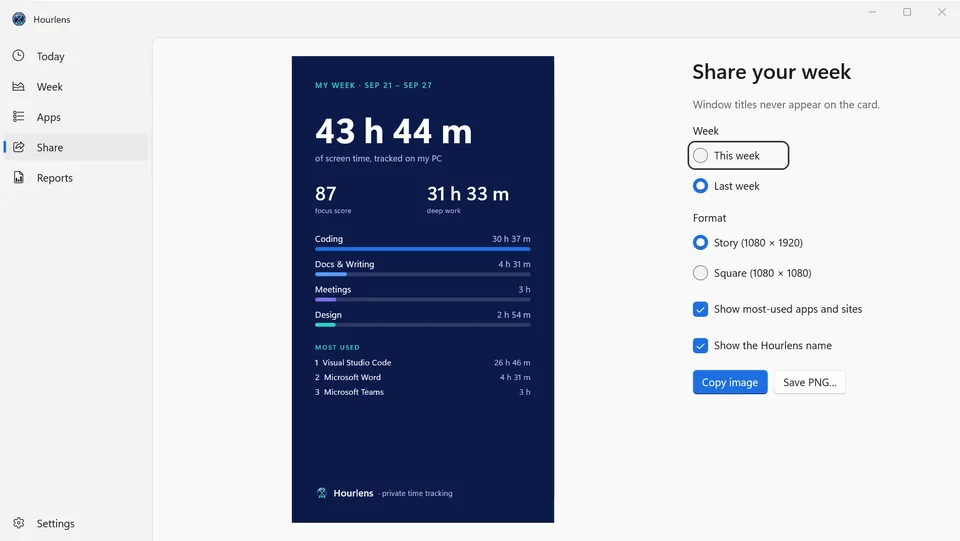Click the MOST USED heading
960x541 pixels.
(337, 347)
